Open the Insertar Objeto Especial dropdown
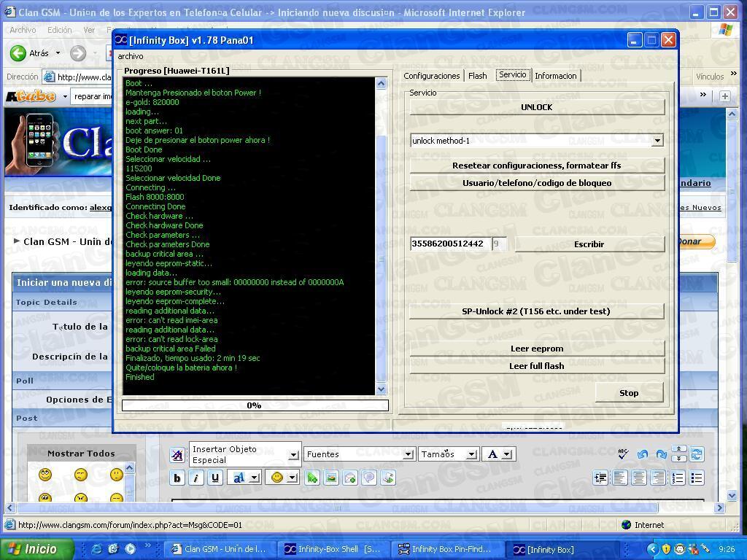Image resolution: width=747 pixels, height=560 pixels. (293, 455)
